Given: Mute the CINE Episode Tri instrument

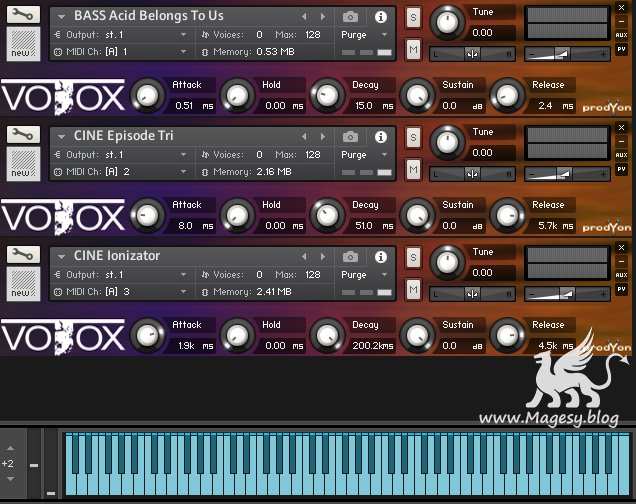Looking at the screenshot, I should coord(413,169).
